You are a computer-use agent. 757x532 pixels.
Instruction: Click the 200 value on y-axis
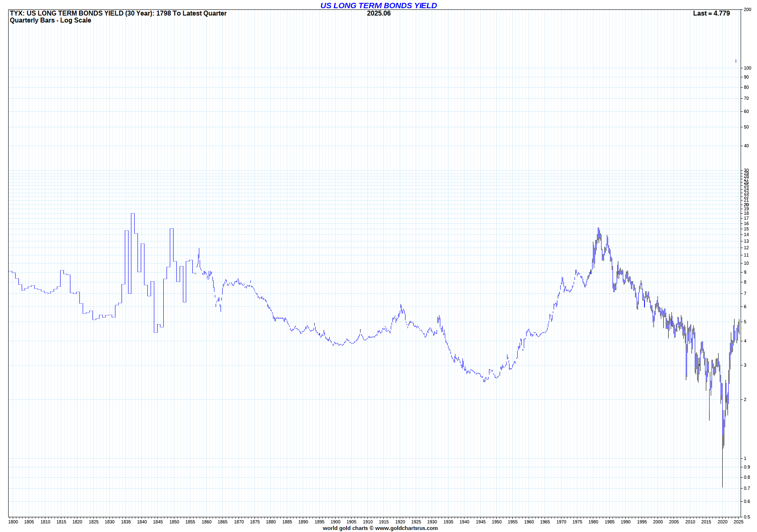point(748,9)
